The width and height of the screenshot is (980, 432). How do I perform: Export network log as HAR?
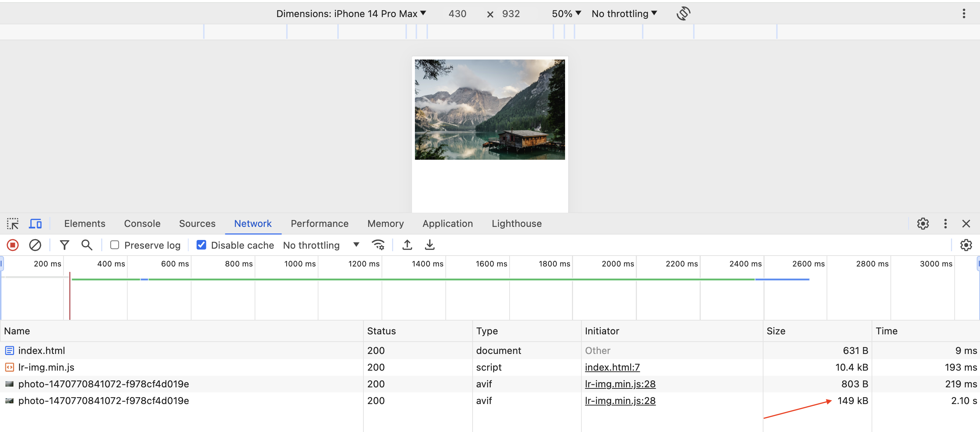[x=429, y=245]
